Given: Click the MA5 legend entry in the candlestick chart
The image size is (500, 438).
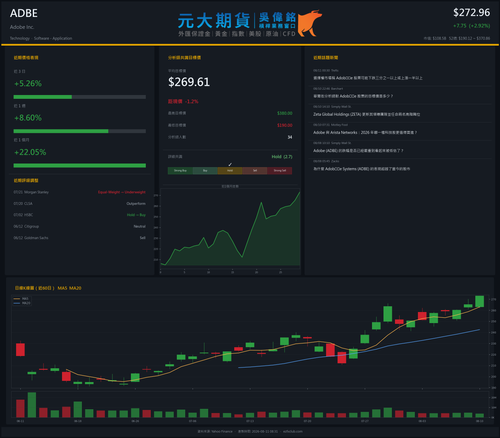Looking at the screenshot, I should point(21,299).
